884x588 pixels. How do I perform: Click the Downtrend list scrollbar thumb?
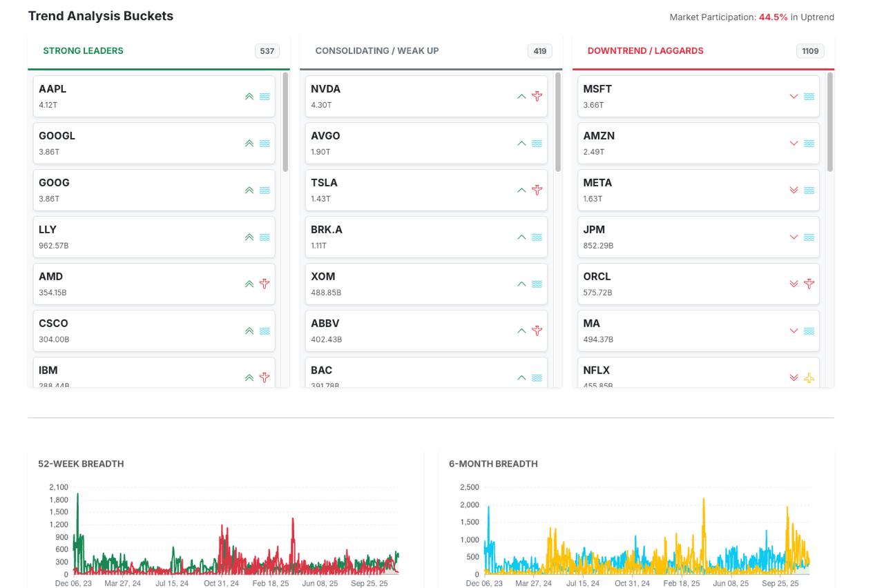(830, 122)
